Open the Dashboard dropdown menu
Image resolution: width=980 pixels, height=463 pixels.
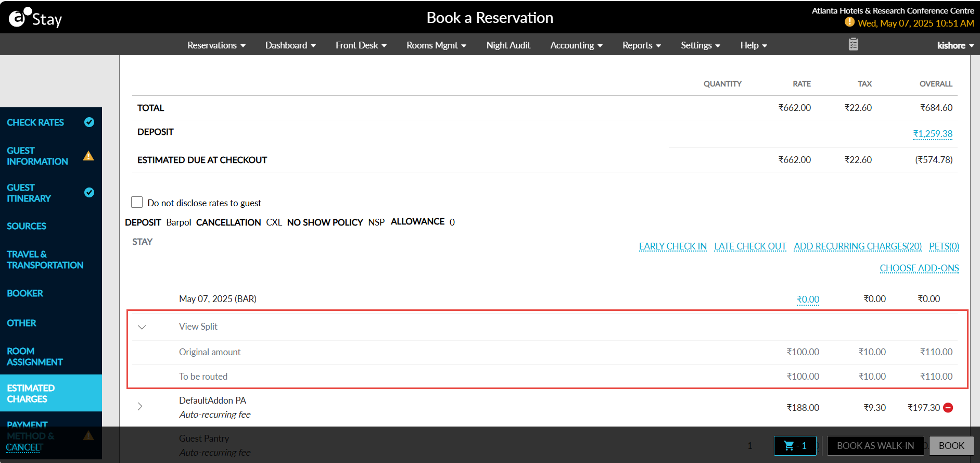[x=290, y=45]
